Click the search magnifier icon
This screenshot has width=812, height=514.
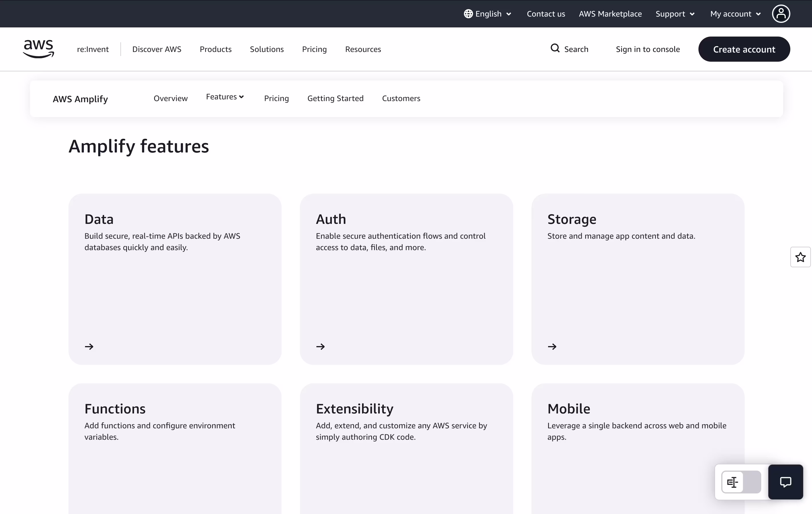point(555,48)
